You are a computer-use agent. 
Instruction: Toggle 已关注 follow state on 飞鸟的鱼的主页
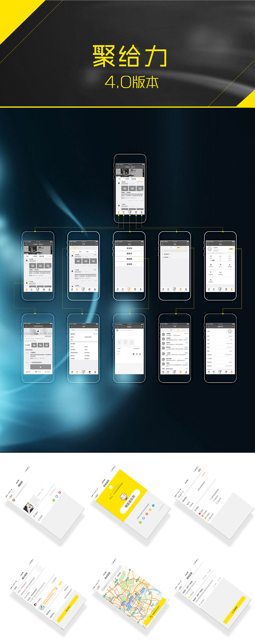click(47, 372)
